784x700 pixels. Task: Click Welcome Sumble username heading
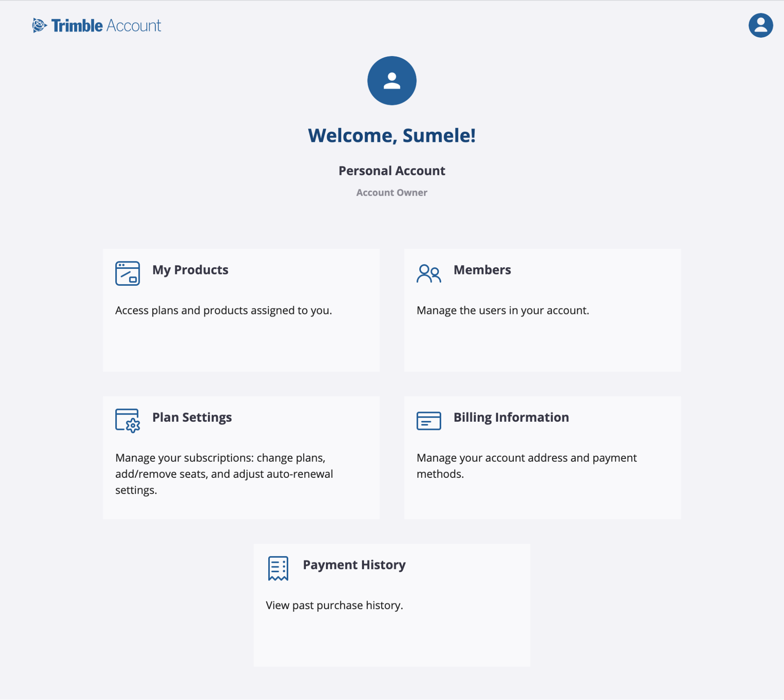click(x=391, y=134)
